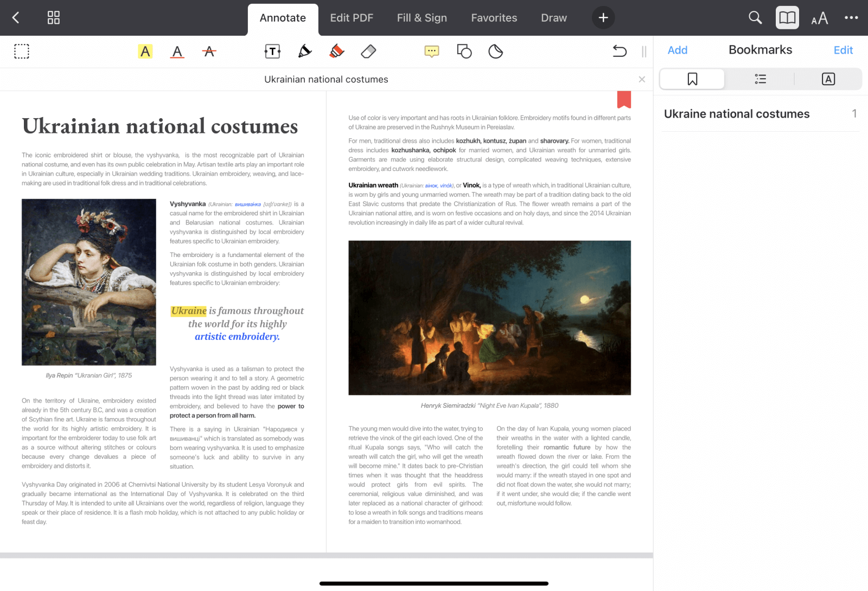This screenshot has height=591, width=868.
Task: Switch to the Annotate tab
Action: point(283,18)
